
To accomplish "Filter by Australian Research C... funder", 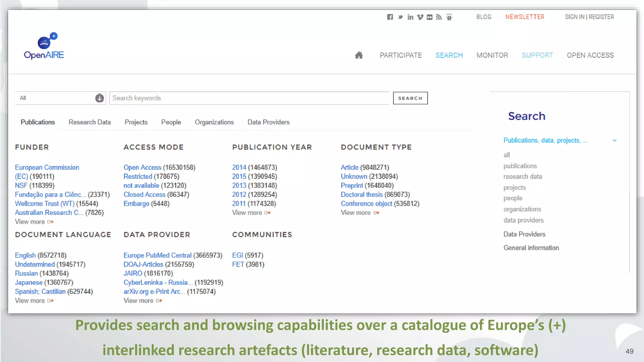I will point(49,213).
